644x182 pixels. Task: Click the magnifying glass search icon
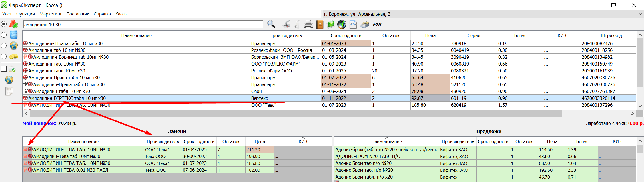tap(271, 25)
